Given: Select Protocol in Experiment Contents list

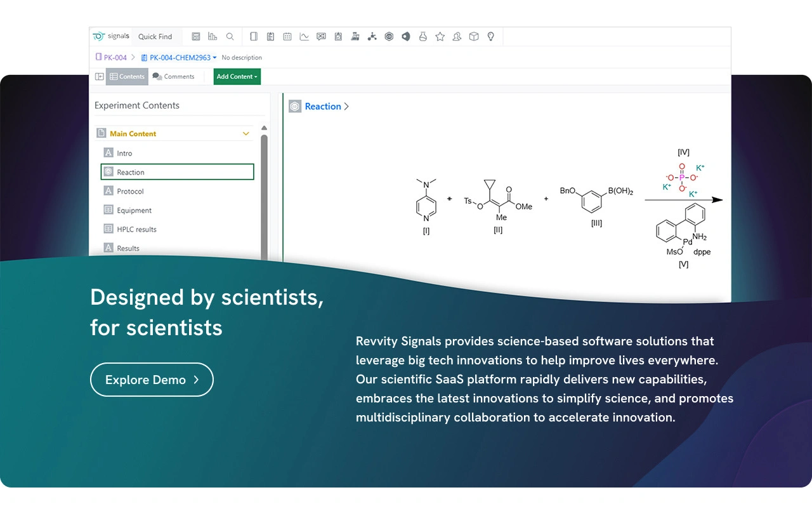Looking at the screenshot, I should pos(130,191).
